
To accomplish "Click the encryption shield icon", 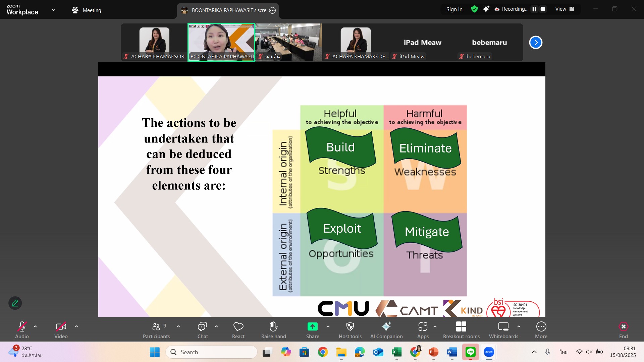I will (474, 9).
